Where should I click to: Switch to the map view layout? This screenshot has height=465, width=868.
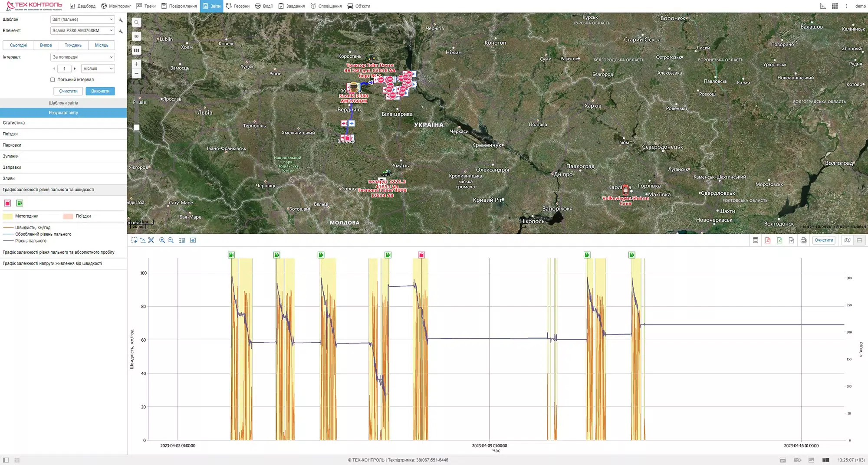click(x=847, y=240)
